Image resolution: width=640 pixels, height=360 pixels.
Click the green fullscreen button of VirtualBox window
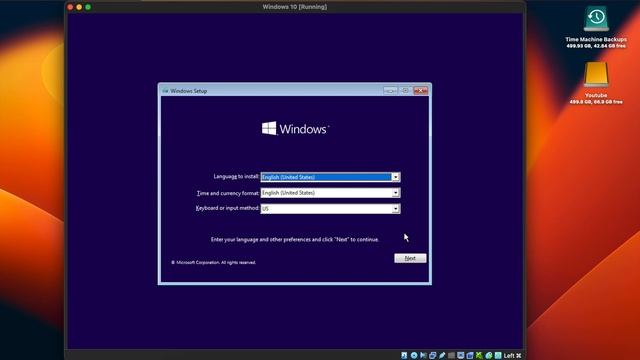(88, 7)
